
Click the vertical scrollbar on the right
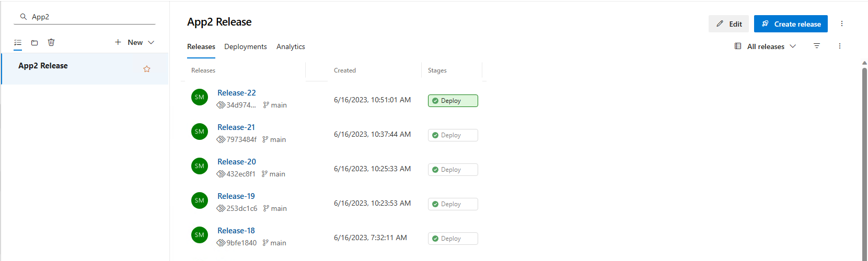(864, 162)
